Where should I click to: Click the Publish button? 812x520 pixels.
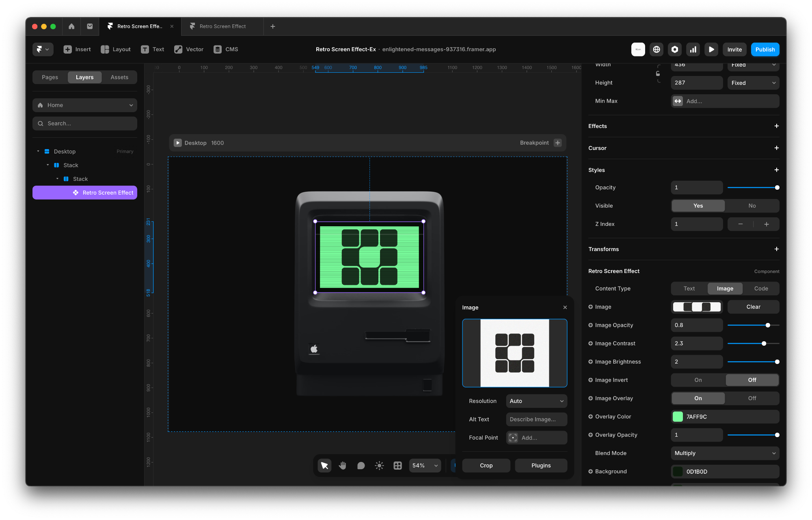[765, 50]
